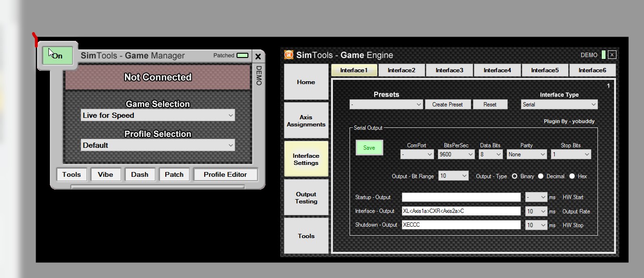The height and width of the screenshot is (278, 644).
Task: Click the Plugin By - yobuddy text
Action: (x=569, y=122)
